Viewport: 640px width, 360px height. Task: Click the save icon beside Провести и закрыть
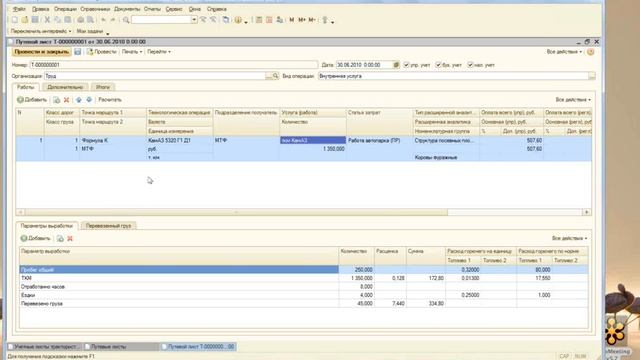click(x=78, y=52)
